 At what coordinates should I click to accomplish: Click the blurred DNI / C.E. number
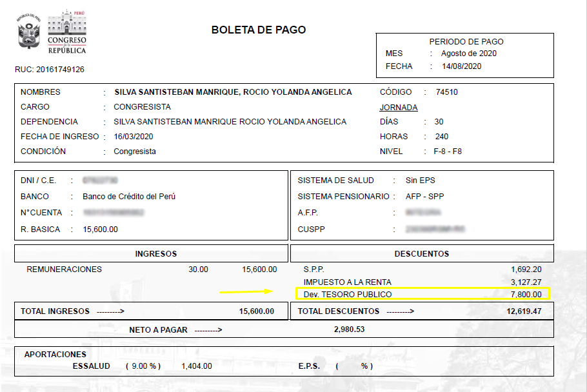(101, 181)
